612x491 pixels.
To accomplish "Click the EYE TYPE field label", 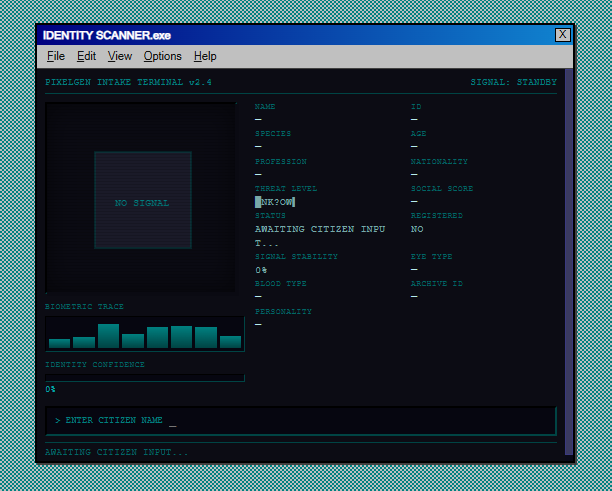I will coord(431,256).
